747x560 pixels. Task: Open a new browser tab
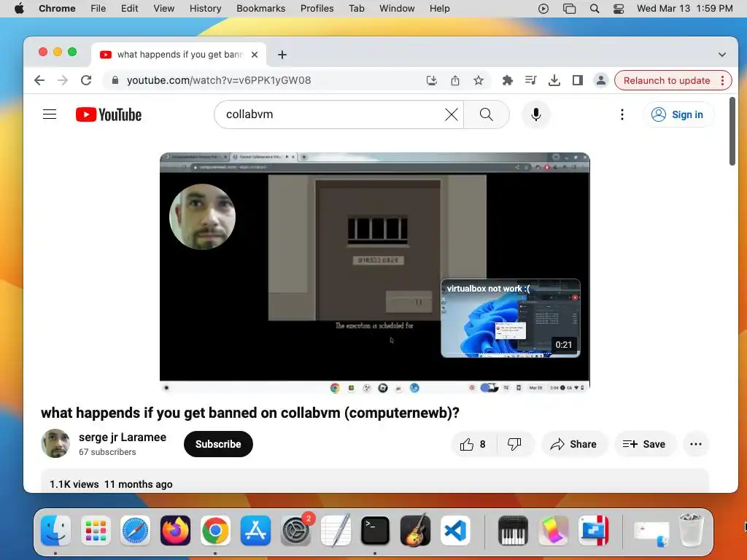(282, 55)
